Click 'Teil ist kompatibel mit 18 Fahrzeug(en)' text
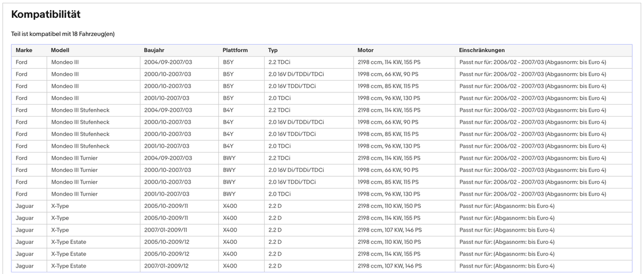Image resolution: width=644 pixels, height=274 pixels. click(x=63, y=34)
